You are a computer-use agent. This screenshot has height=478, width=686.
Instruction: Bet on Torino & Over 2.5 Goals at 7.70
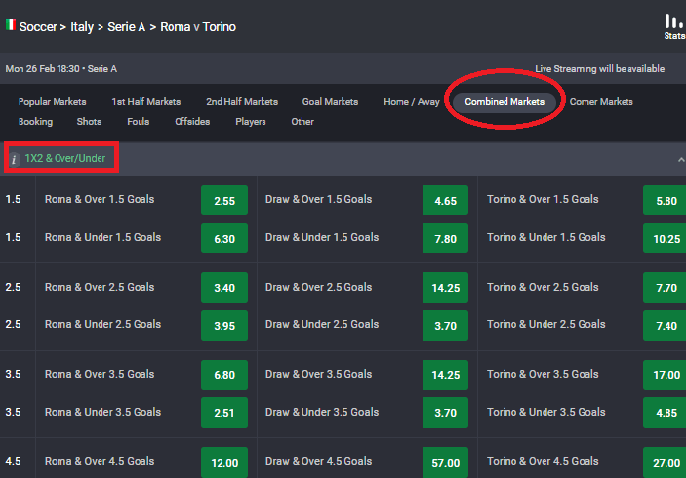click(668, 289)
